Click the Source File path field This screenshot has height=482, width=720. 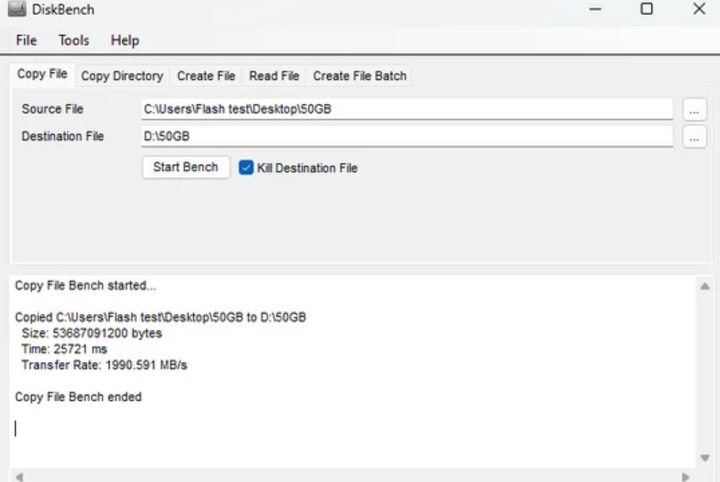pyautogui.click(x=407, y=109)
